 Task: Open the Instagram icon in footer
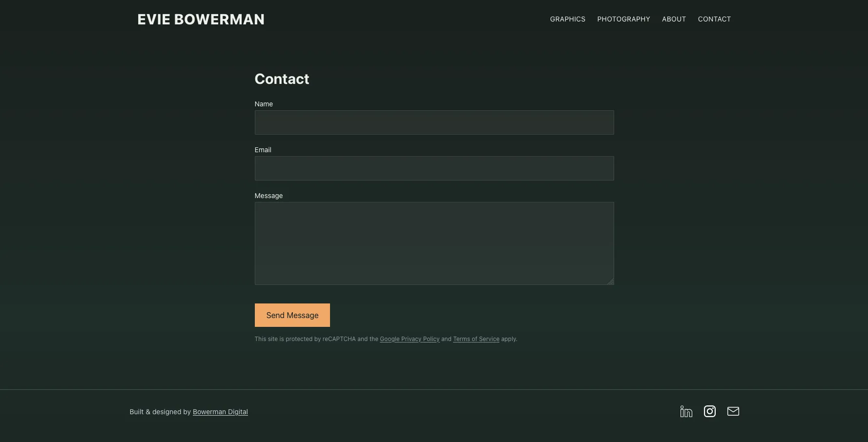coord(709,411)
